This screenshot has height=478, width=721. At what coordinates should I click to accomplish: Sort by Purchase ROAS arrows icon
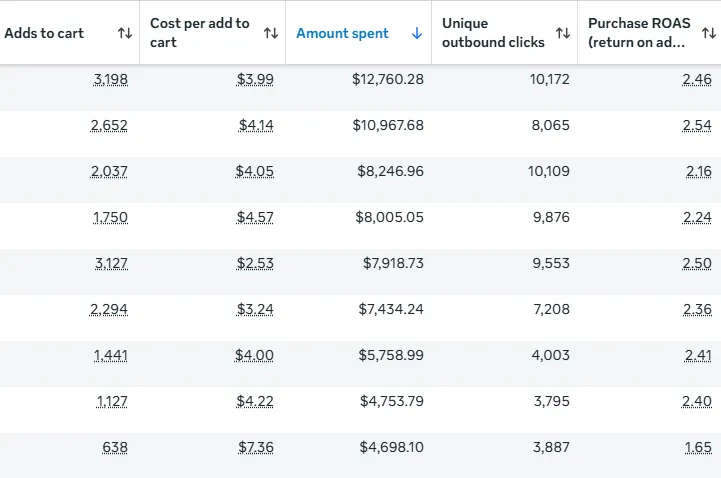[x=709, y=33]
